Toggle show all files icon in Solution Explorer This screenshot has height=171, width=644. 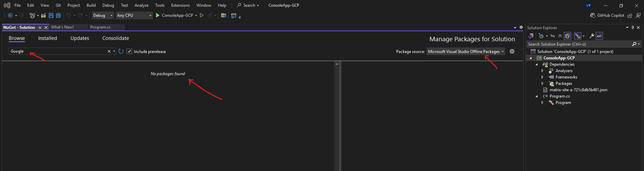567,36
